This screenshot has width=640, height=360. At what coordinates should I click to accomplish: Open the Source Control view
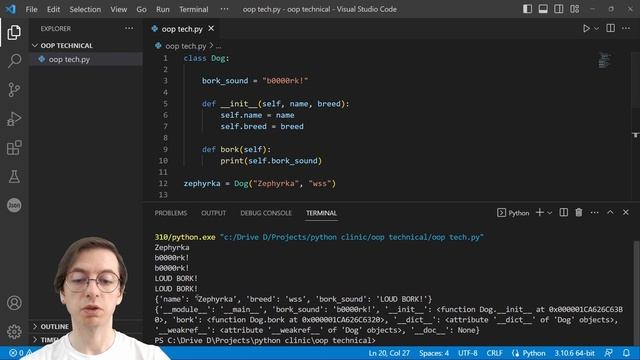coord(14,90)
